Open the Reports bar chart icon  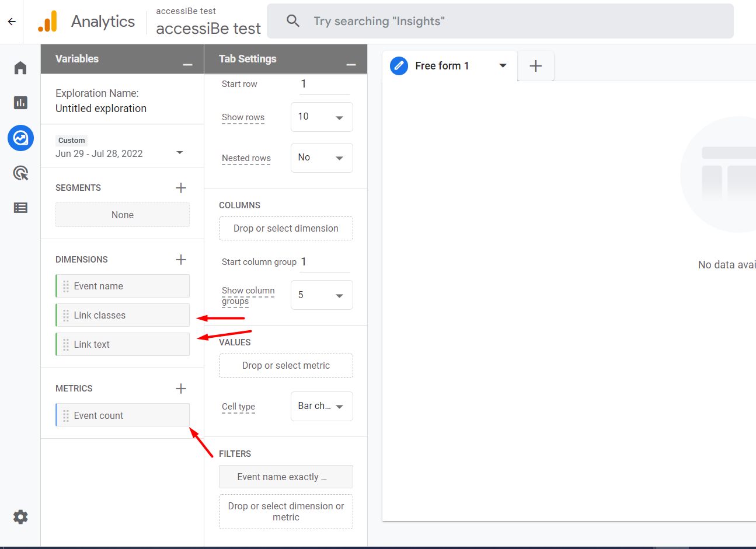(x=20, y=103)
